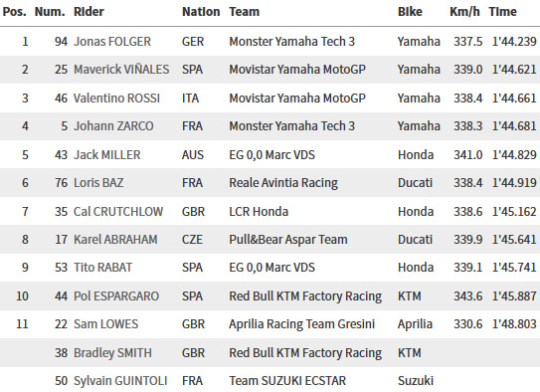Click the Nation column header
Viewport: 540px width, 392px height.
(201, 12)
